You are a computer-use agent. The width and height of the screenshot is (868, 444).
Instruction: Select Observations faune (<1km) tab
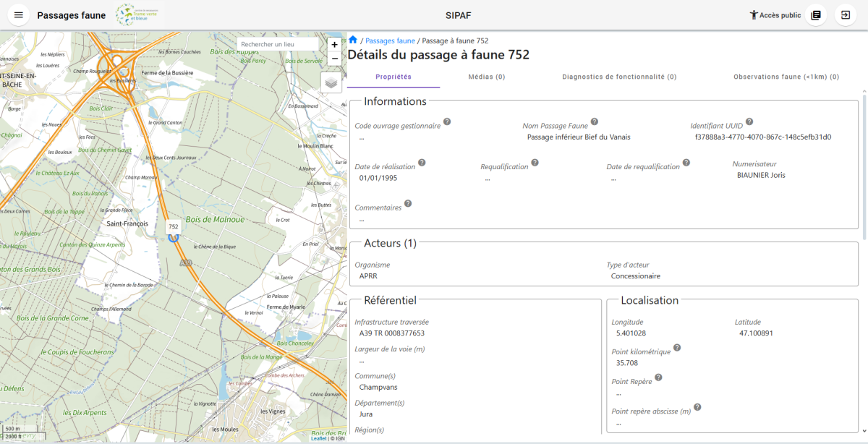coord(786,77)
